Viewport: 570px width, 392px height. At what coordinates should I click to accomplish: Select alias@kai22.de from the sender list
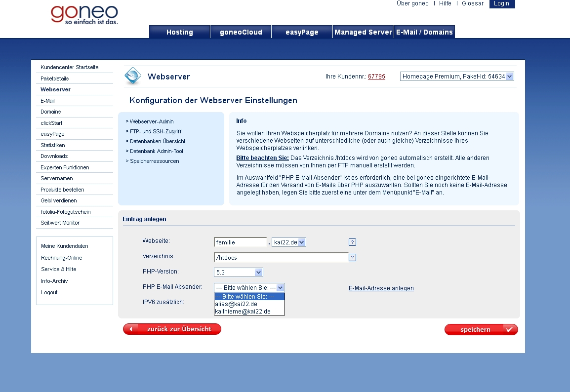tap(249, 304)
